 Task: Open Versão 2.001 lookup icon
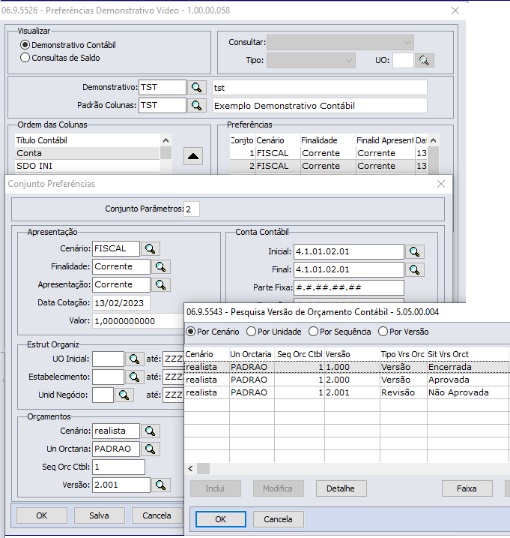161,485
